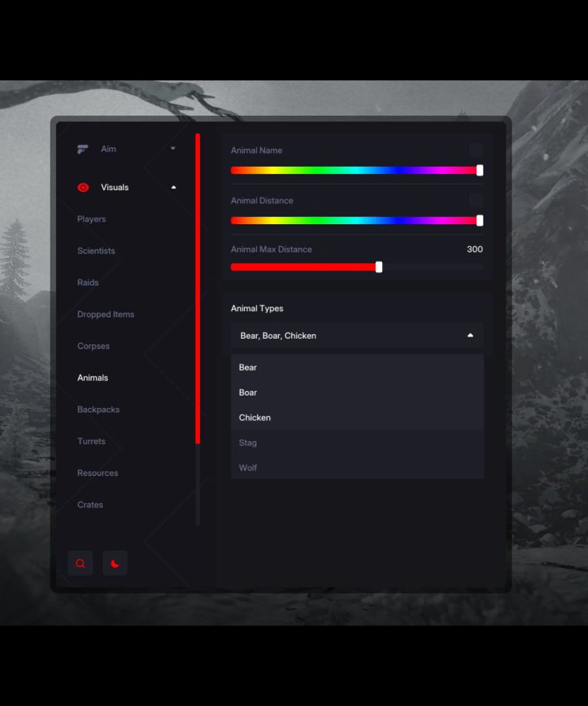This screenshot has width=588, height=706.
Task: Open search with the magnifier icon
Action: coord(80,563)
